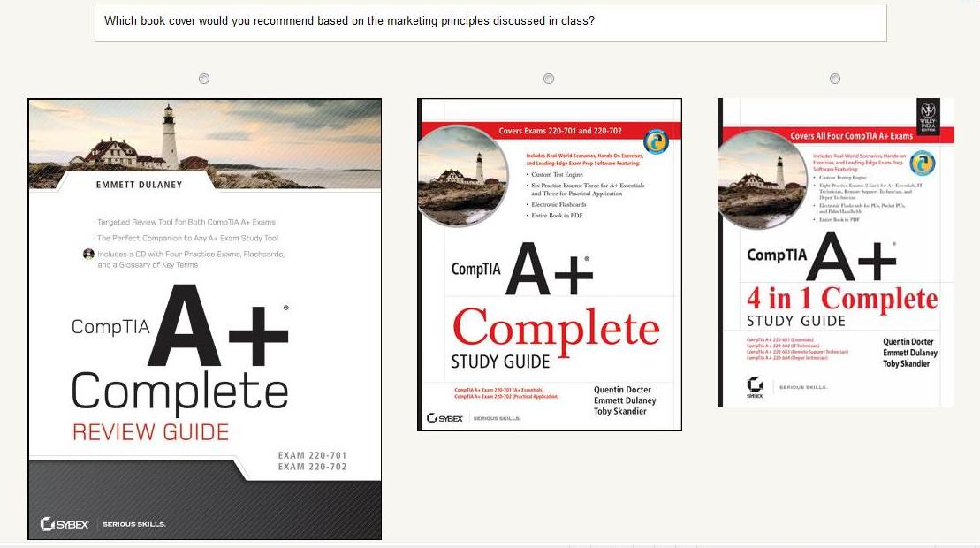Choose the radio button above the middle Study Guide cover

pyautogui.click(x=549, y=79)
